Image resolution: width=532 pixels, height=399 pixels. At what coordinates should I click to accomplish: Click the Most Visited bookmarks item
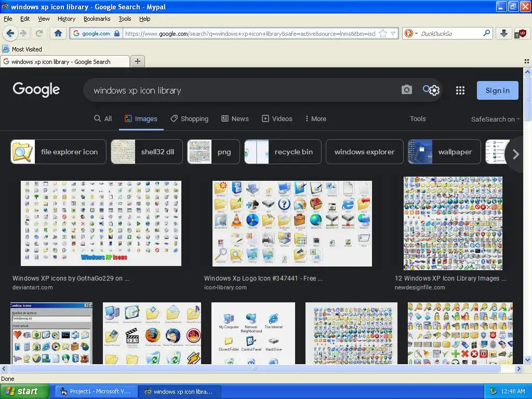coord(22,49)
